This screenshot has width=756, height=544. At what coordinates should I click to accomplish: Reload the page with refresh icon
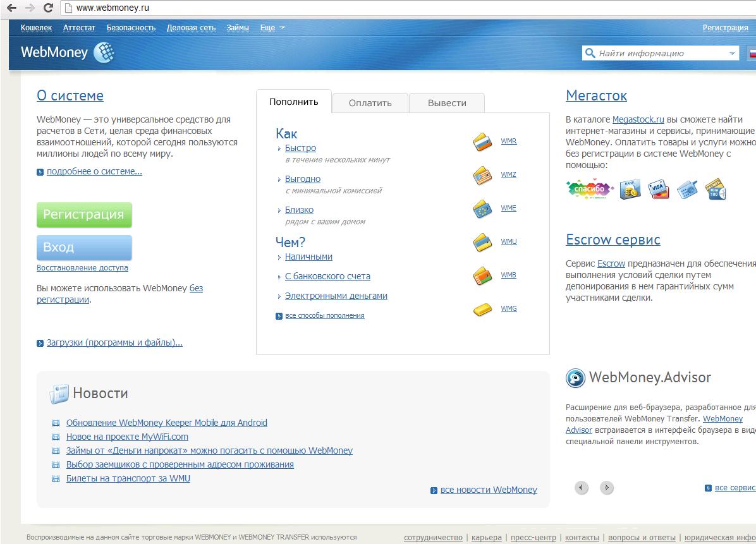tap(48, 8)
